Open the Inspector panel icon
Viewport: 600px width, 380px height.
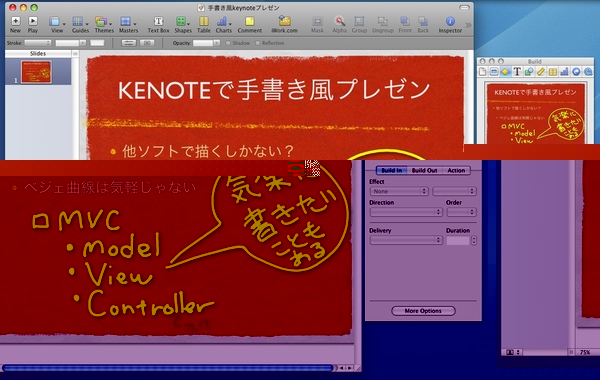coord(450,21)
